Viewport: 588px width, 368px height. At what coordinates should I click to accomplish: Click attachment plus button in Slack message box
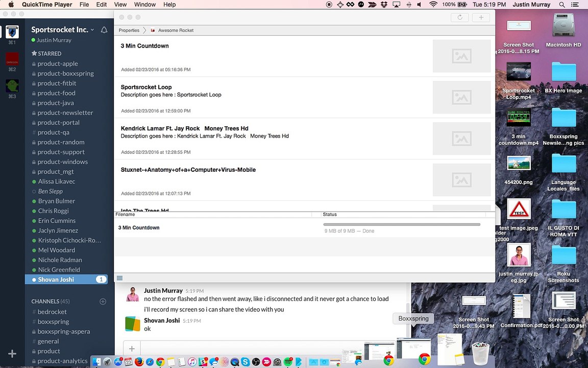[132, 349]
